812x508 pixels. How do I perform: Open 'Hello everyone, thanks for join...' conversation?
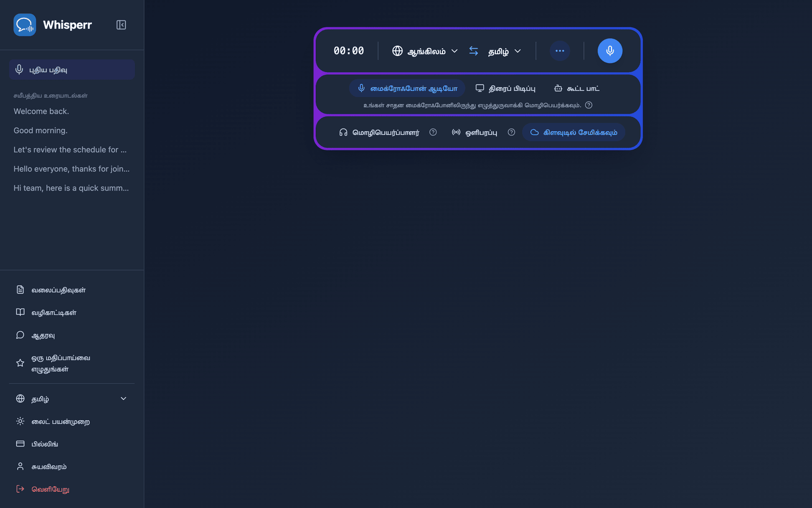[x=72, y=169]
